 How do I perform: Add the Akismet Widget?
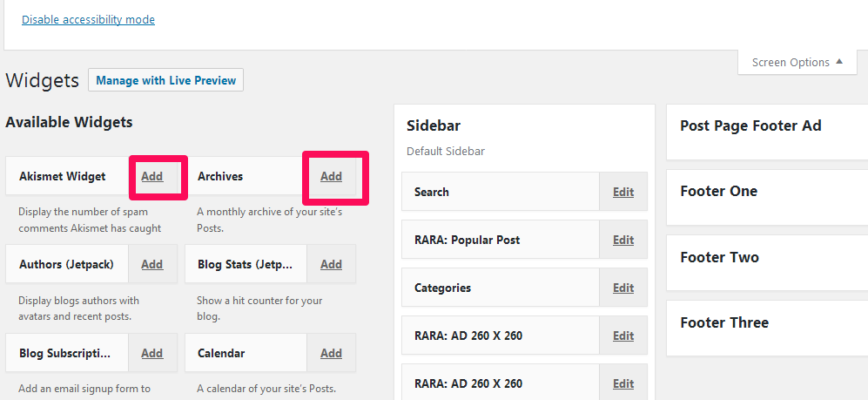pos(152,176)
